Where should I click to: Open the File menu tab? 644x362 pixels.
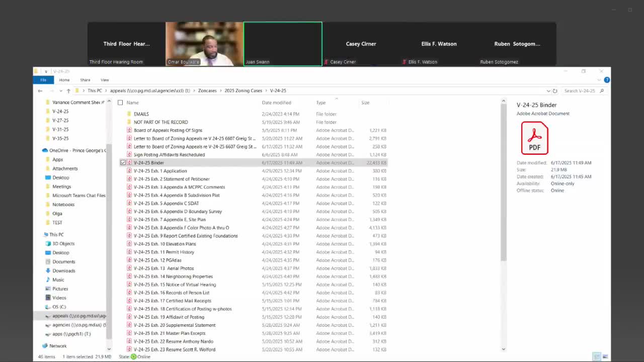click(x=43, y=80)
